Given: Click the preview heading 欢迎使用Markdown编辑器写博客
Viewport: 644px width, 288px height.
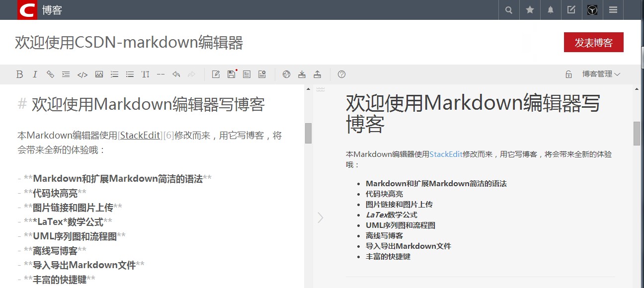Looking at the screenshot, I should click(x=473, y=114).
